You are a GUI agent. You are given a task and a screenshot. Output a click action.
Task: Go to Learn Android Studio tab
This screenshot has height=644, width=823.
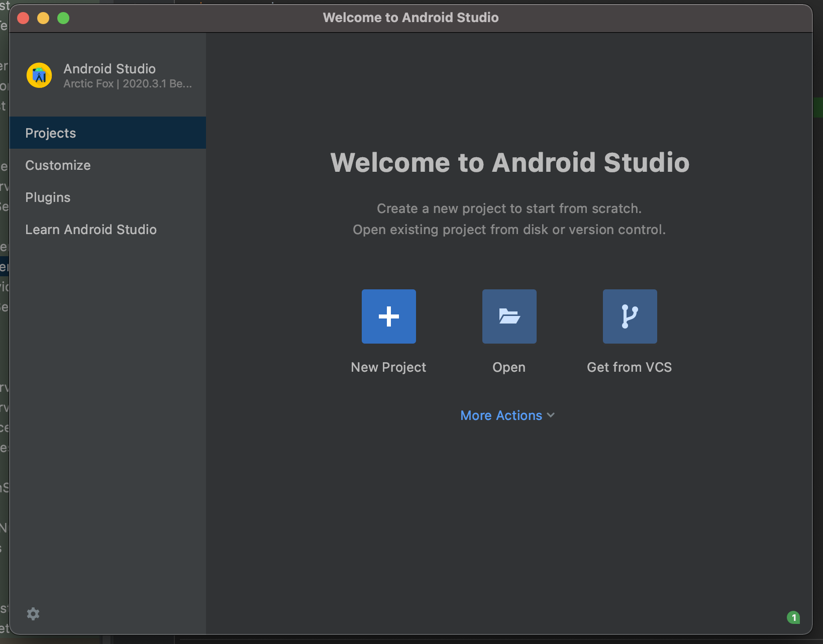(x=108, y=229)
